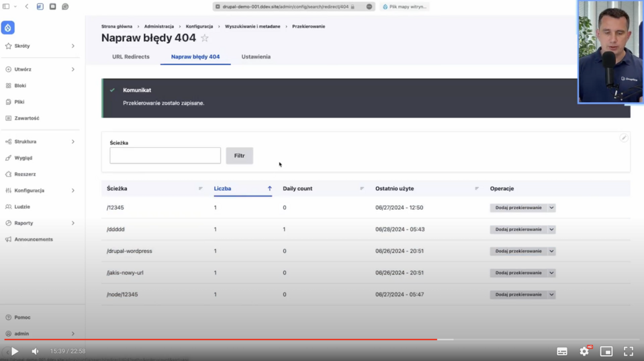Open operations dropdown for /jakis-nowy-url row
The width and height of the screenshot is (644, 361).
pos(551,273)
